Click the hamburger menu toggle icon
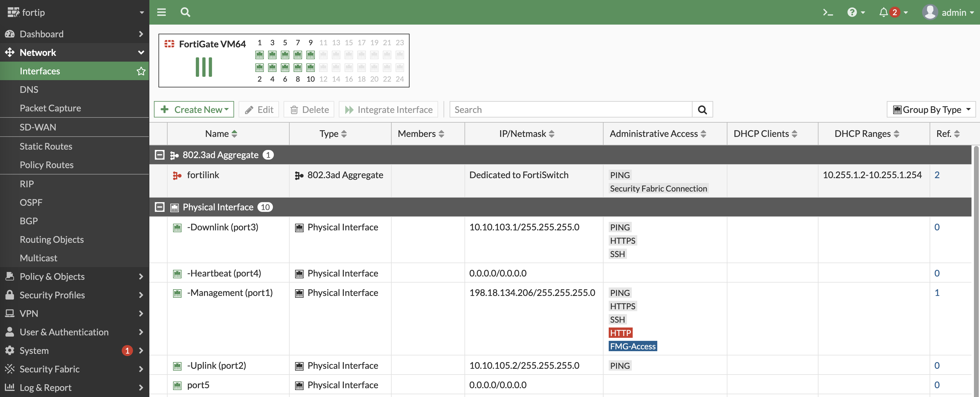 point(161,12)
